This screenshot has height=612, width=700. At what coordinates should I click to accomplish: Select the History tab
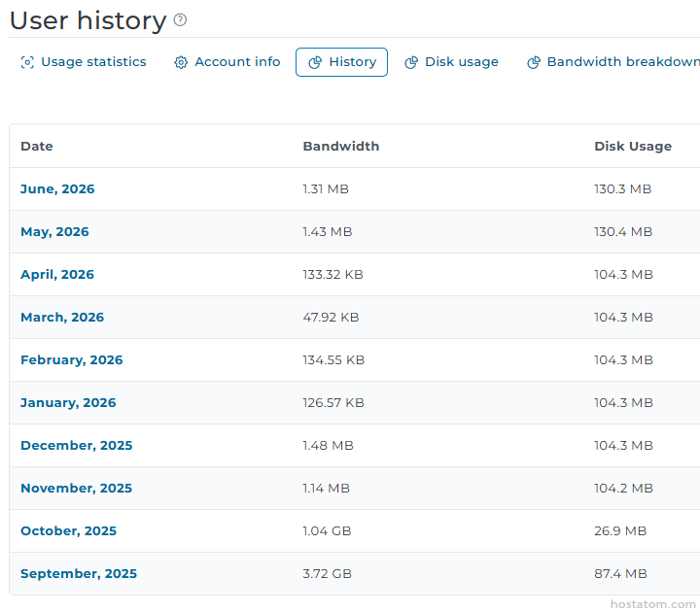[341, 62]
